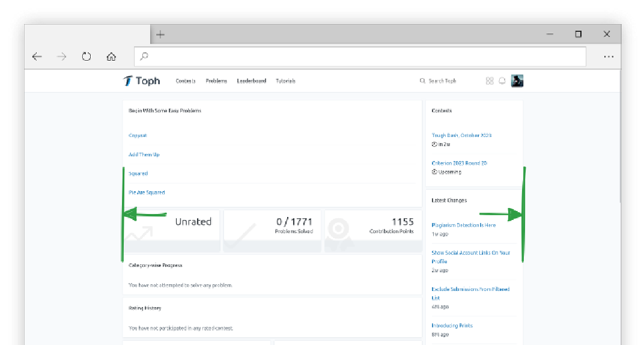Click the browser forward arrow

(61, 56)
